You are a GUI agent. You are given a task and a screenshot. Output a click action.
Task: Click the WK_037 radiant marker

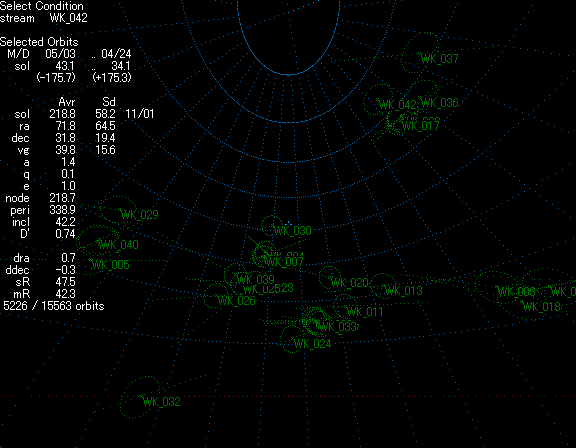tap(439, 59)
